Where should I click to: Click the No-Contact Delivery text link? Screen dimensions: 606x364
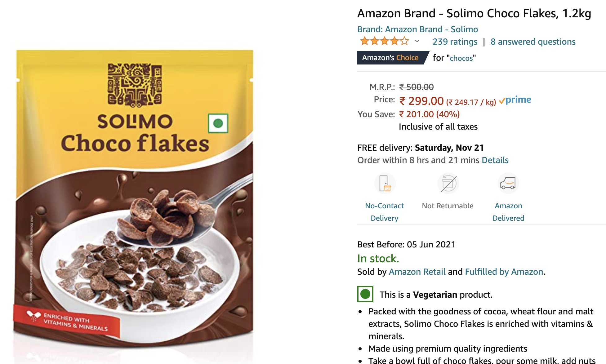pos(385,212)
